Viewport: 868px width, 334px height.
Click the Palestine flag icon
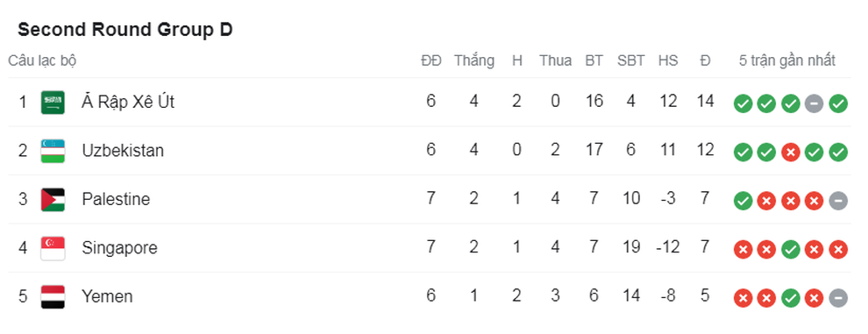point(53,200)
